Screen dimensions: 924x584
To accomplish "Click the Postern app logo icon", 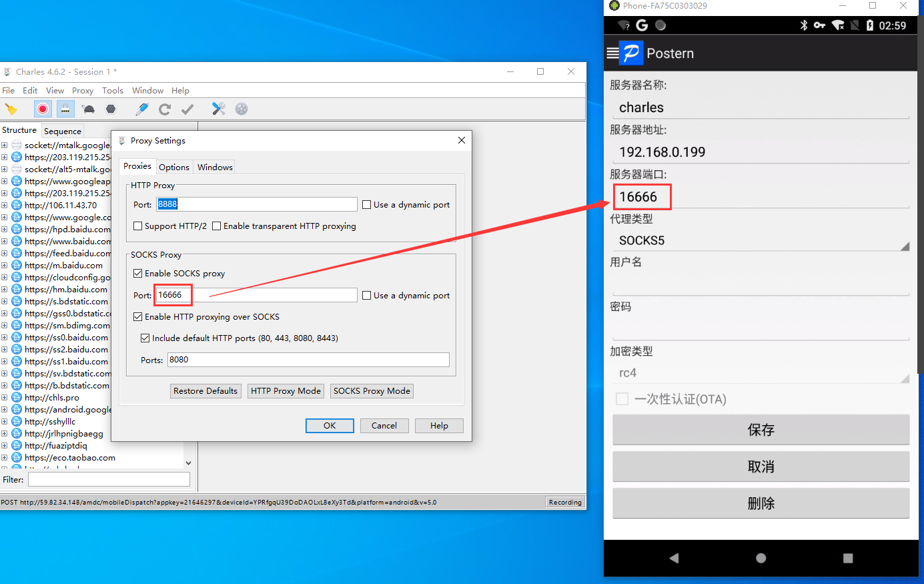I will 631,53.
